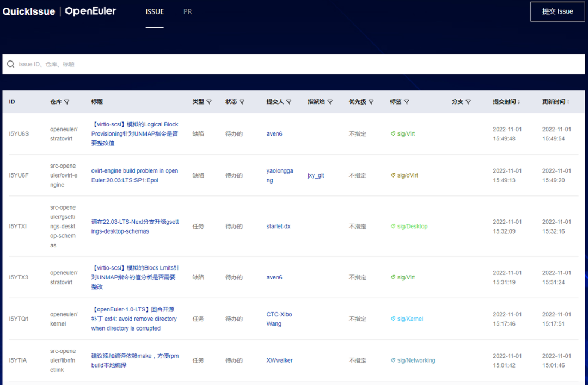The height and width of the screenshot is (385, 588).
Task: Open the 提交人 column filter icon
Action: coord(289,102)
